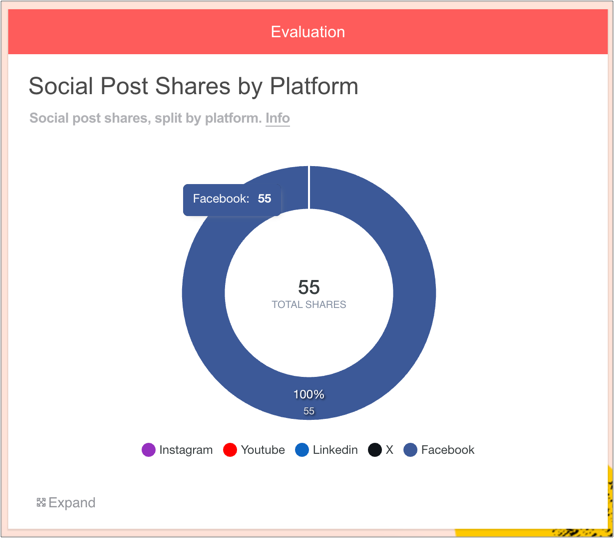
Task: Expand the chart using Expand text
Action: pos(72,503)
